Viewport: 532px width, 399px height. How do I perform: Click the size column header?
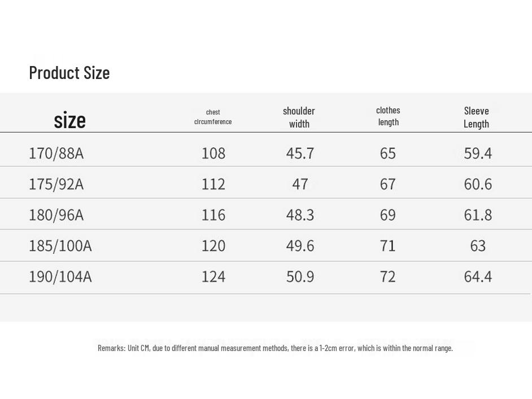pyautogui.click(x=69, y=120)
